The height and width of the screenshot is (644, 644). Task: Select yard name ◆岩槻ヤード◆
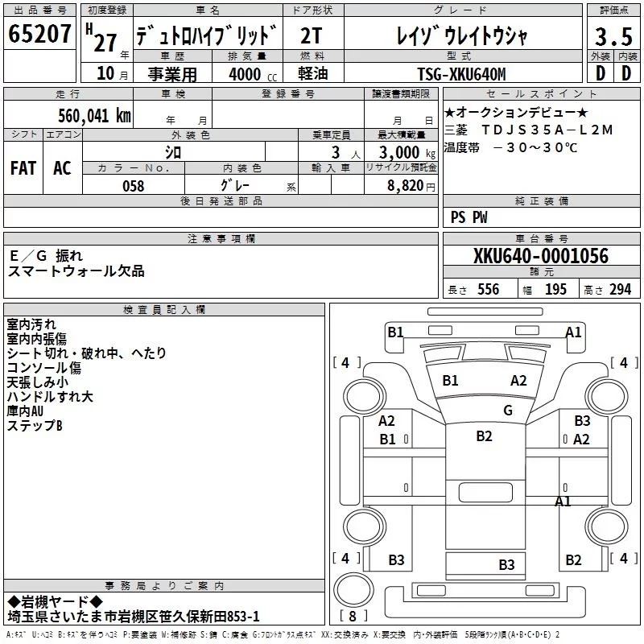[56, 602]
